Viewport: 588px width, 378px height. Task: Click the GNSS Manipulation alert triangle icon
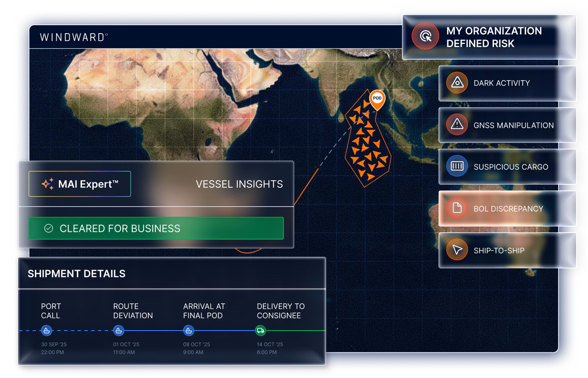tap(457, 124)
